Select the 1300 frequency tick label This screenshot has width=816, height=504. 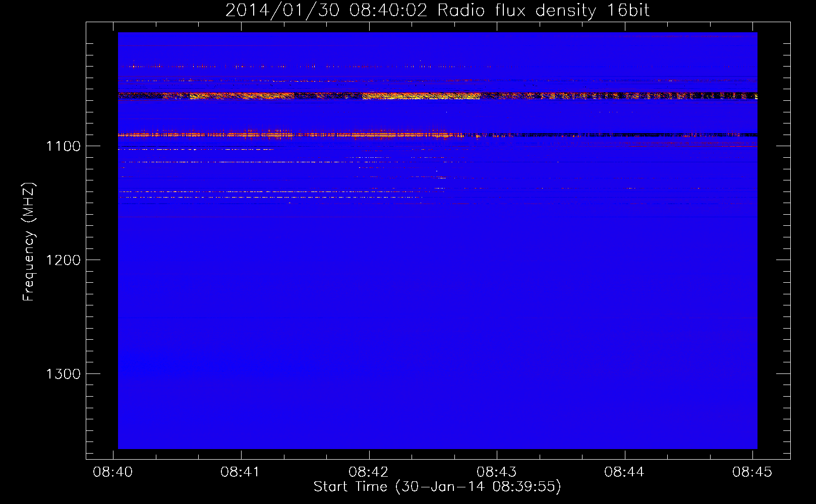click(64, 374)
